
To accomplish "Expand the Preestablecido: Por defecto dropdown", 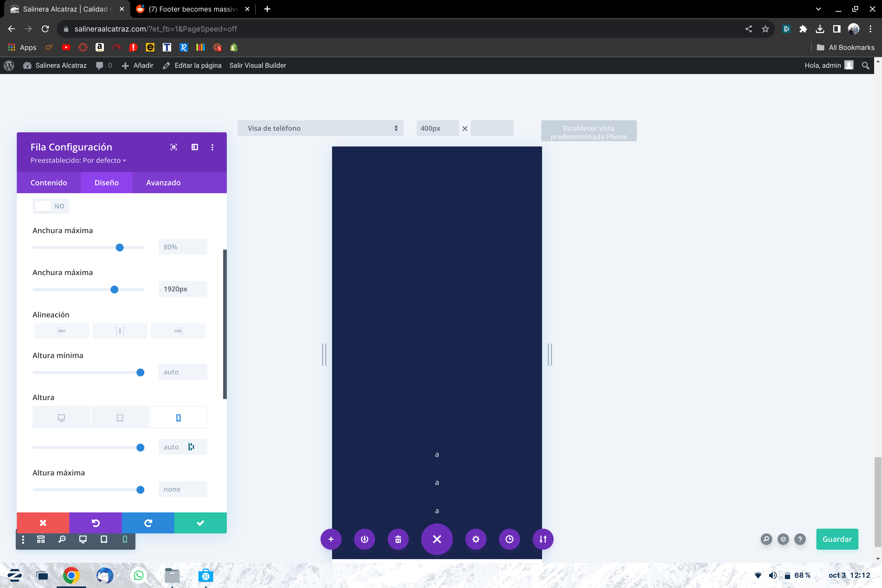I will [x=78, y=160].
